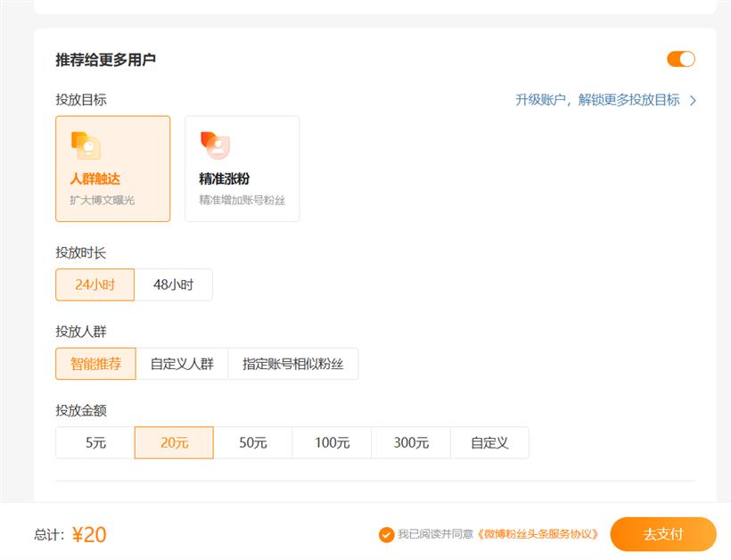Set budget to 50元
Viewport: 731px width, 560px height.
tap(252, 442)
